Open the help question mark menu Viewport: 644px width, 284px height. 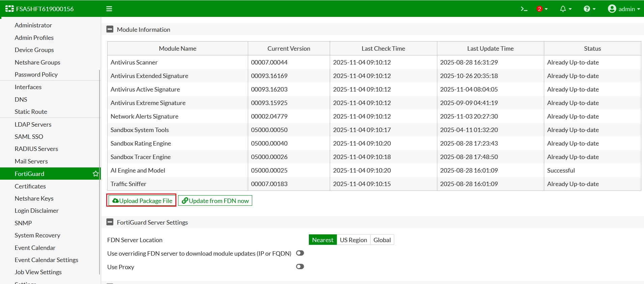(590, 9)
